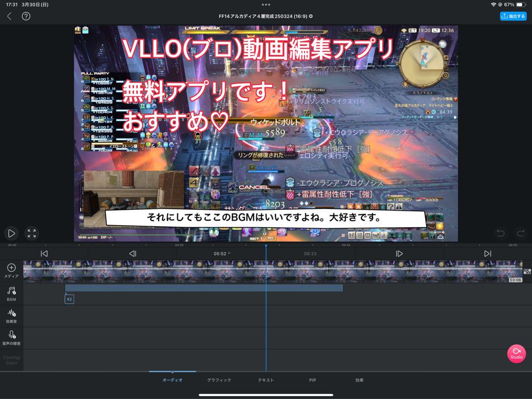Select the subtitle caption in the preview
The image size is (532, 399).
coord(266,218)
